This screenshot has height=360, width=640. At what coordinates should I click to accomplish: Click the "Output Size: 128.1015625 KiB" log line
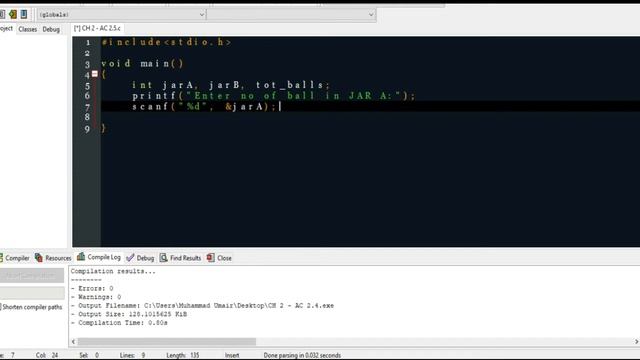pos(129,314)
